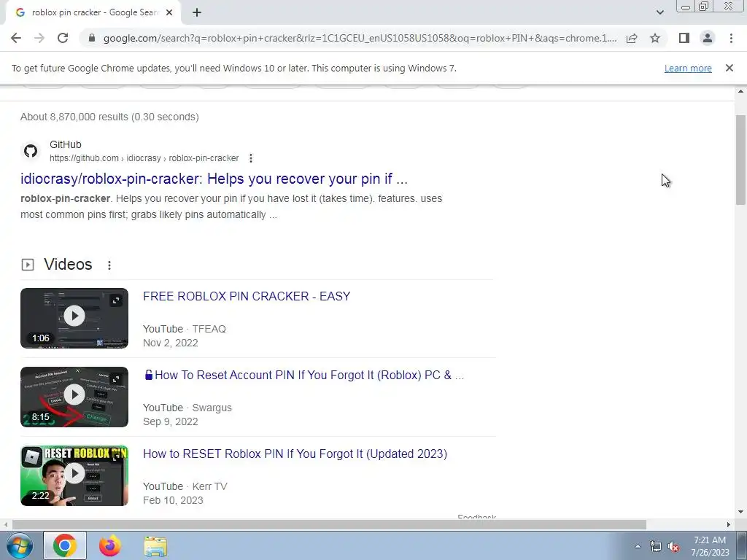Viewport: 747px width, 560px height.
Task: Click the YouTube · Swargus source text
Action: click(x=187, y=408)
